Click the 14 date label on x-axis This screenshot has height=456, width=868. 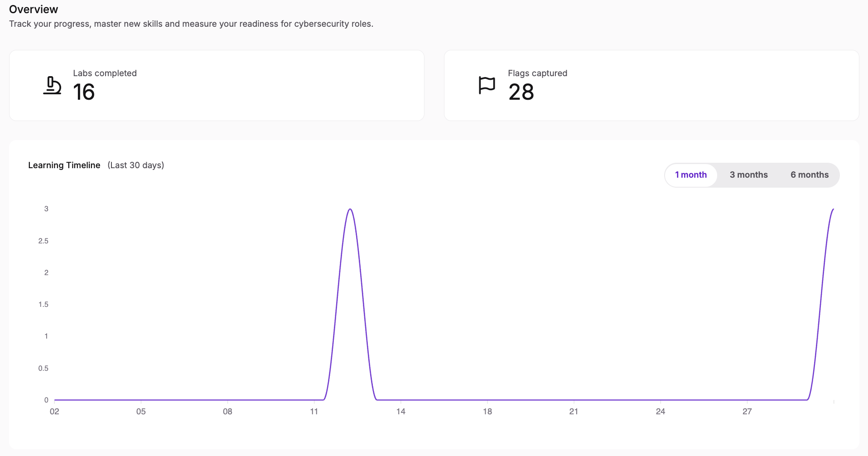pyautogui.click(x=400, y=412)
